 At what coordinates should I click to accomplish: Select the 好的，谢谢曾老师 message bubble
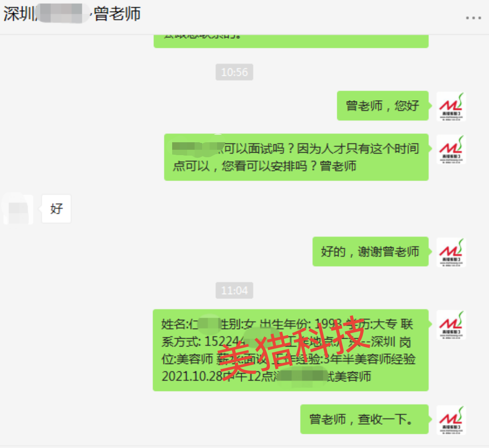[x=370, y=251]
